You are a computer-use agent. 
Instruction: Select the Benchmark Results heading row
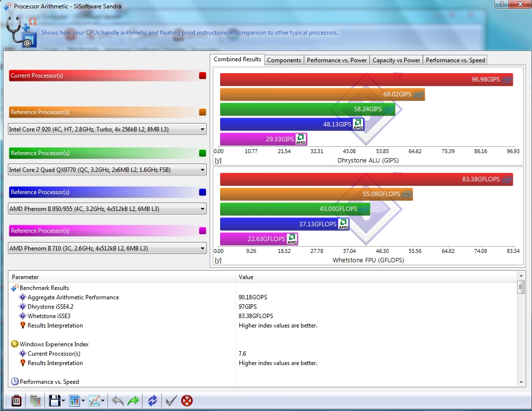click(263, 288)
